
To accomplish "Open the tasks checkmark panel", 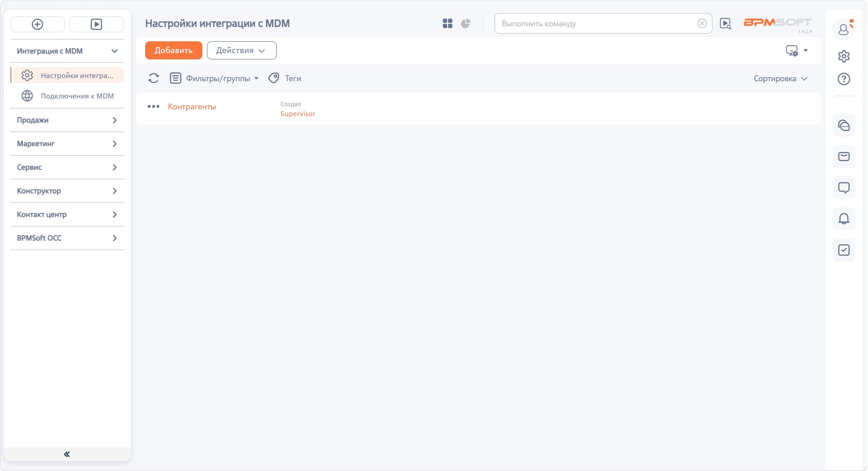I will (843, 250).
